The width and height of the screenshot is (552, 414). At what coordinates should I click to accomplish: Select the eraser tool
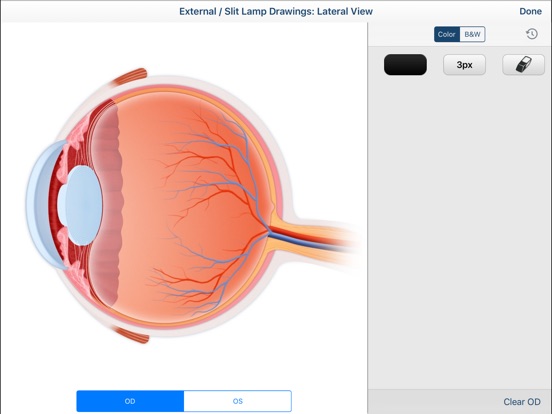pos(523,65)
